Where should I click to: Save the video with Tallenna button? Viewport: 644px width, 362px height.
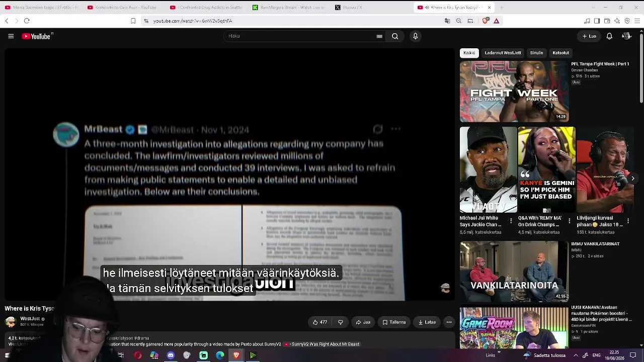394,322
